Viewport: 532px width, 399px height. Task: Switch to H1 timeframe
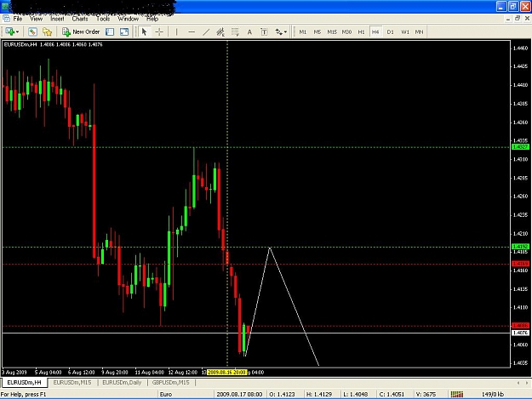[x=361, y=31]
